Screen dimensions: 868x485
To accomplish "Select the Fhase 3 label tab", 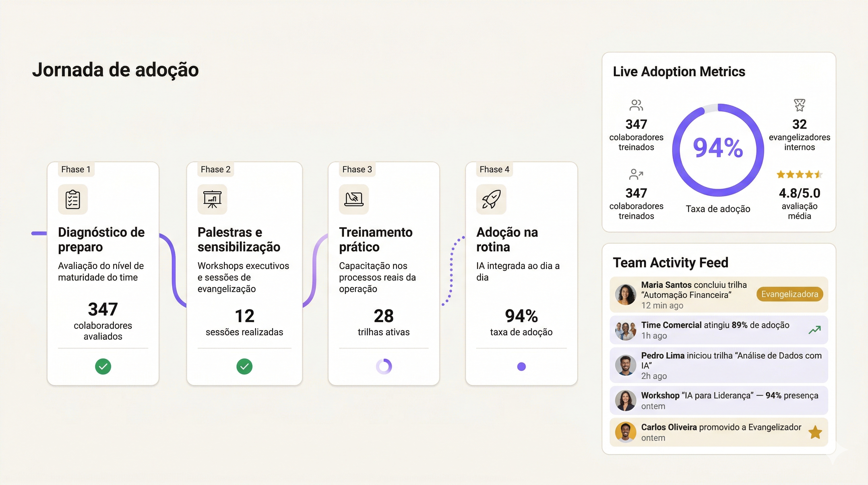I will coord(357,169).
